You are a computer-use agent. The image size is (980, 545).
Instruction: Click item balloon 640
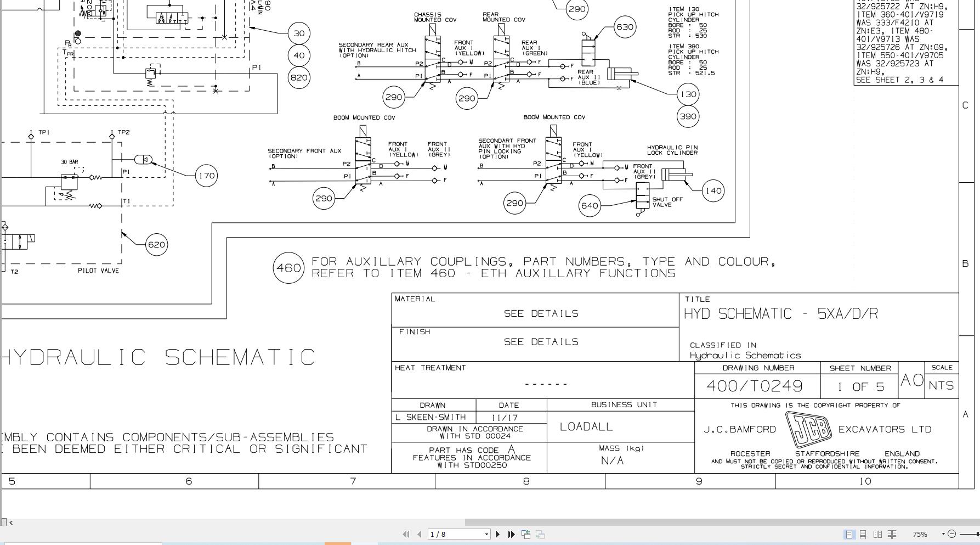click(x=590, y=206)
